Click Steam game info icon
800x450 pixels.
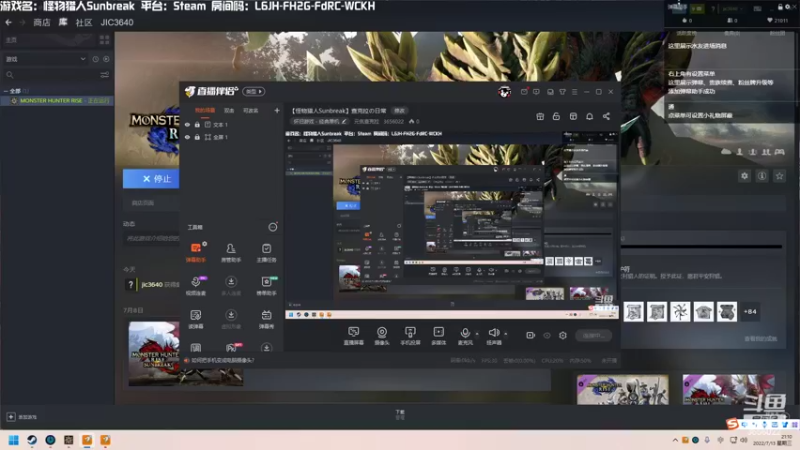[x=762, y=176]
